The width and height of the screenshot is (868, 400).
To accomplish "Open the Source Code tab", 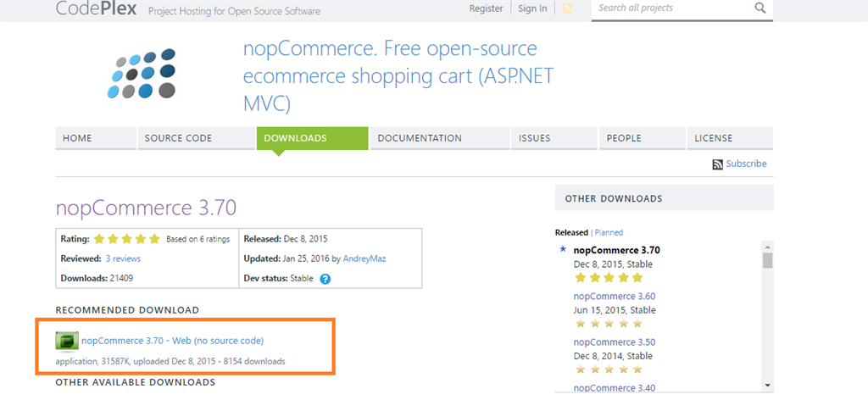I will tap(178, 138).
